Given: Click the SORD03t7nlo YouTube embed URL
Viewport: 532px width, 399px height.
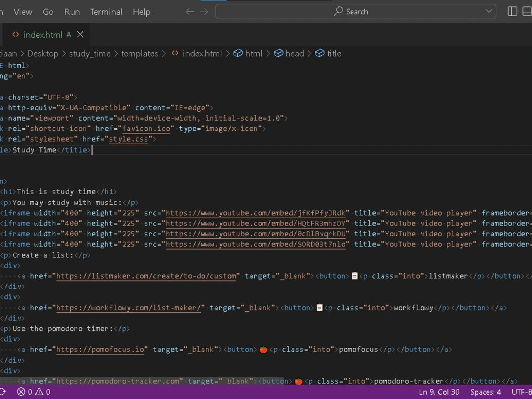Looking at the screenshot, I should click(x=256, y=245).
